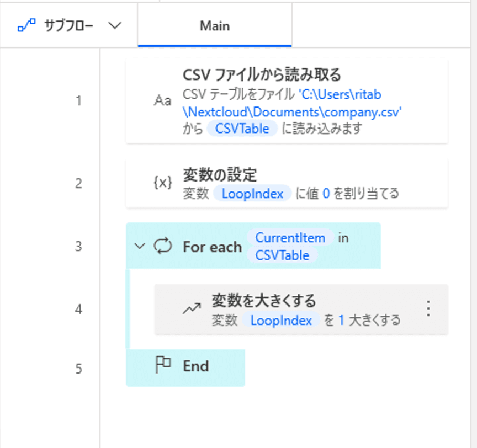Click the subflow icon beside サブフロー
This screenshot has height=448, width=477.
click(x=26, y=26)
